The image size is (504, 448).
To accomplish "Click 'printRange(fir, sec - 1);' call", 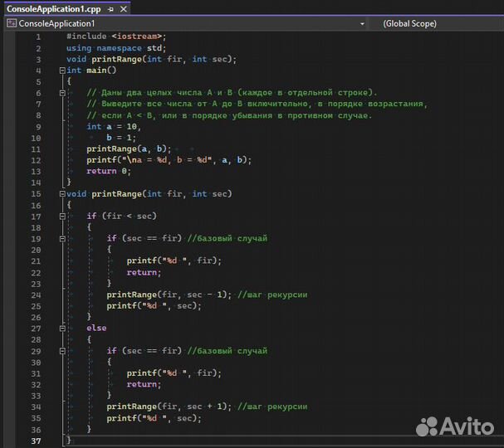I will pos(169,295).
